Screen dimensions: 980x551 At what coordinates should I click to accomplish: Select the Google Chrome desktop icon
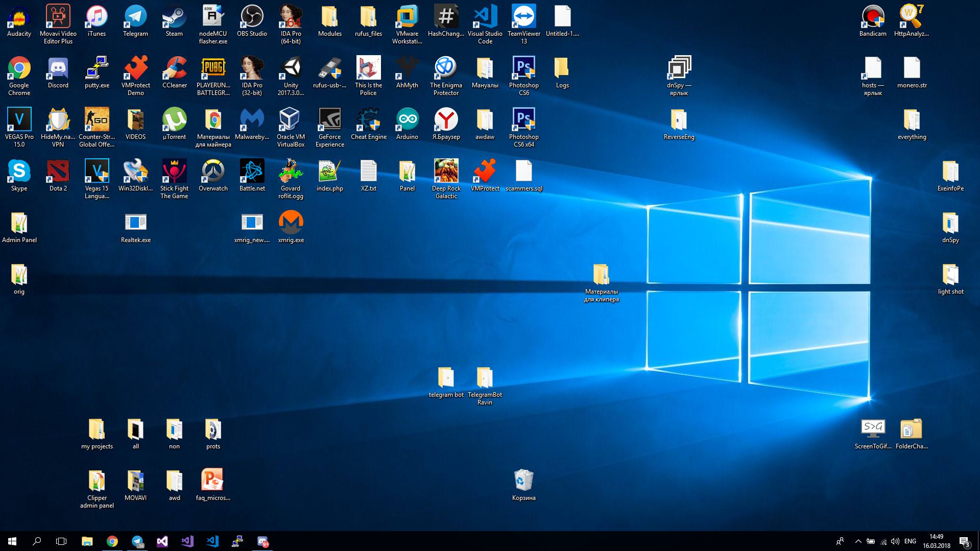click(19, 76)
